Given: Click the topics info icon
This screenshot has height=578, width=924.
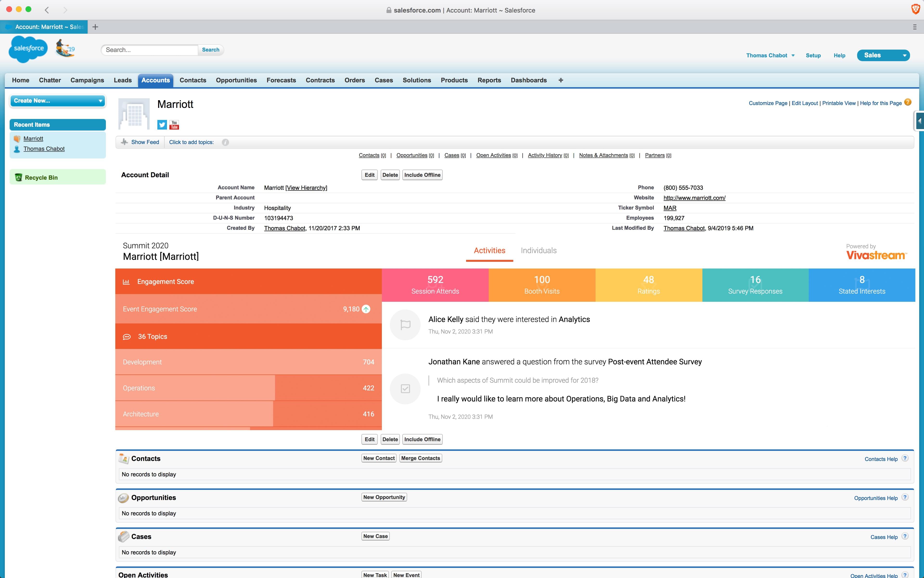Looking at the screenshot, I should pos(225,142).
